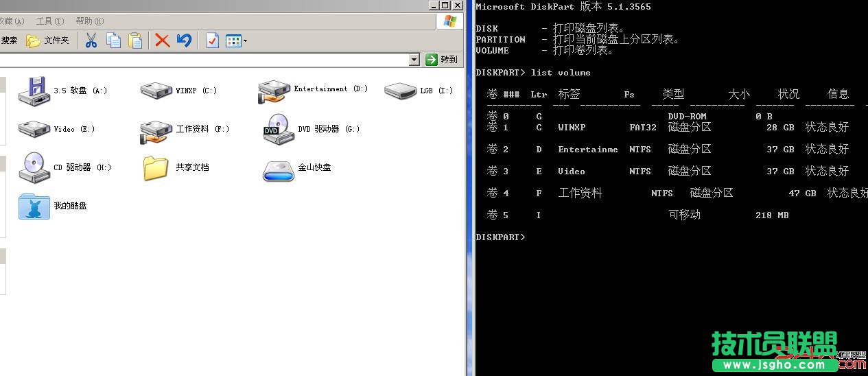Click the 搜索 (Search) toolbar button
This screenshot has height=376, width=868.
click(x=9, y=40)
